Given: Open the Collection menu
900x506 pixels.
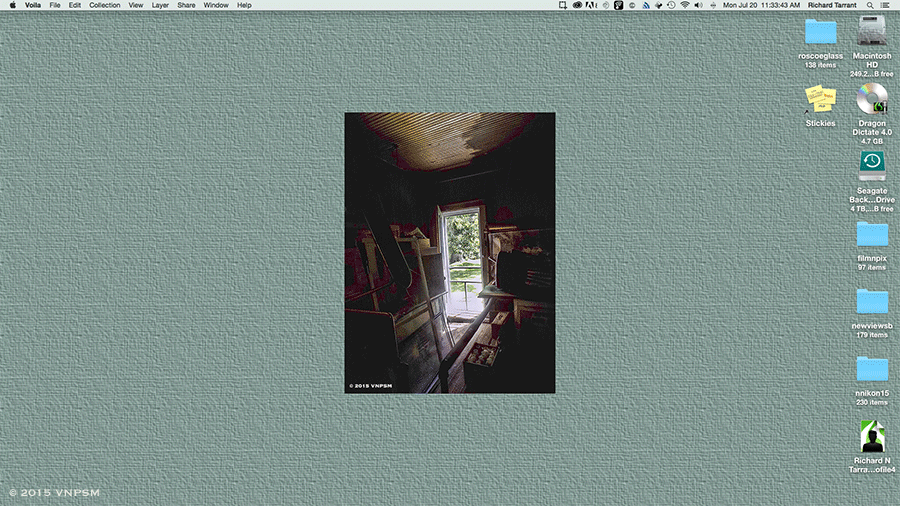Looking at the screenshot, I should [x=104, y=5].
